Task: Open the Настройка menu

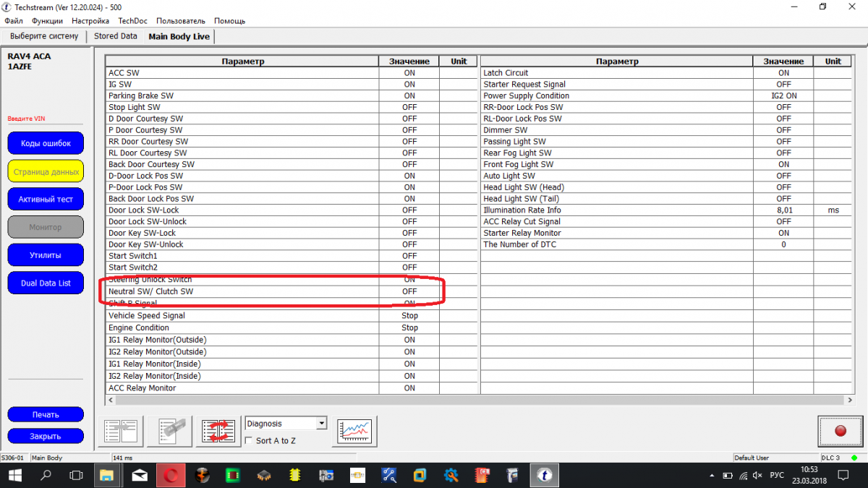Action: click(91, 21)
